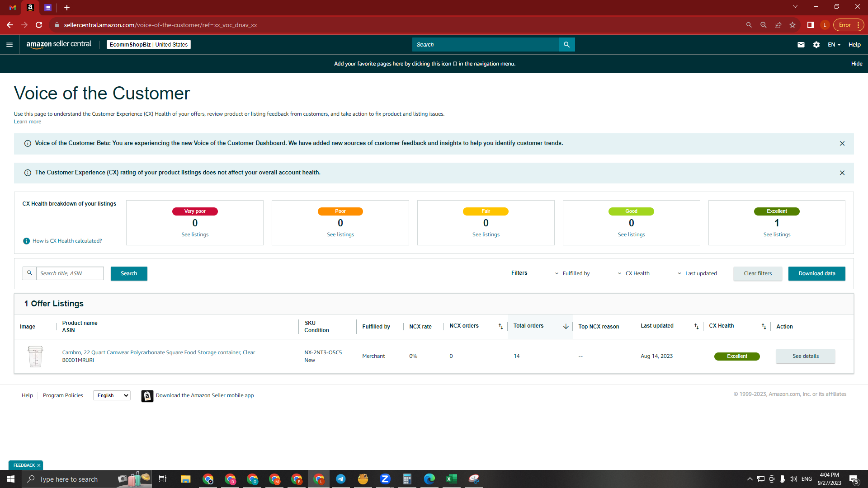Image resolution: width=868 pixels, height=488 pixels.
Task: Close the Voice of the Customer Beta banner
Action: coord(842,144)
